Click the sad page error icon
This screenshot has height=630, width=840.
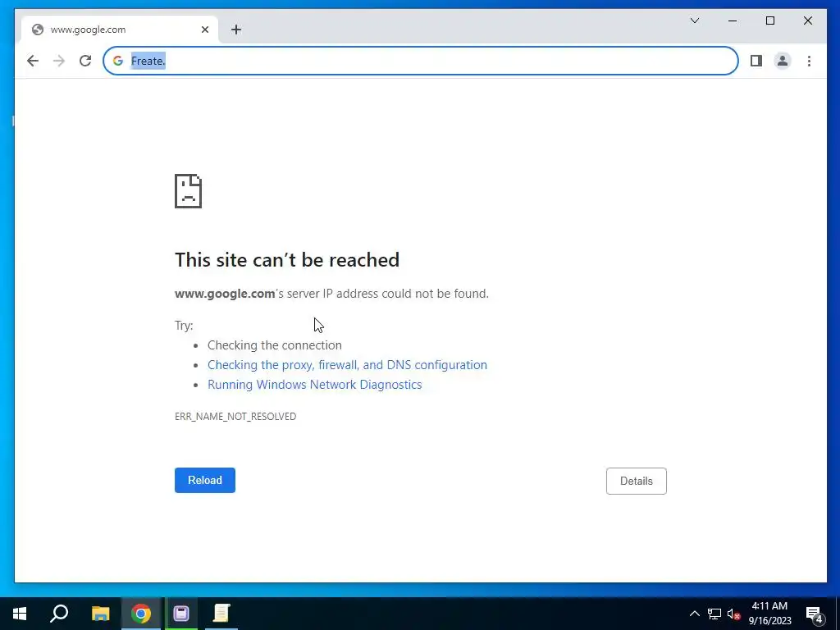click(188, 190)
